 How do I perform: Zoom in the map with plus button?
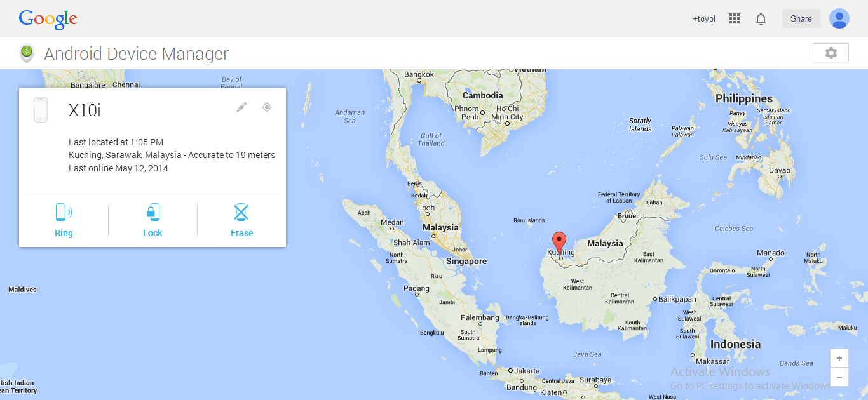tap(839, 358)
